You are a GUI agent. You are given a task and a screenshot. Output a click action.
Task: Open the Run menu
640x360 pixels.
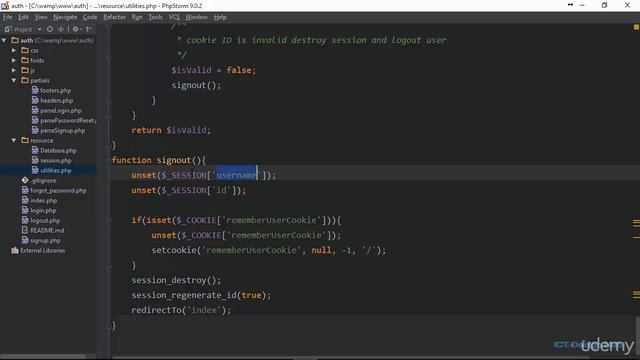pos(137,17)
